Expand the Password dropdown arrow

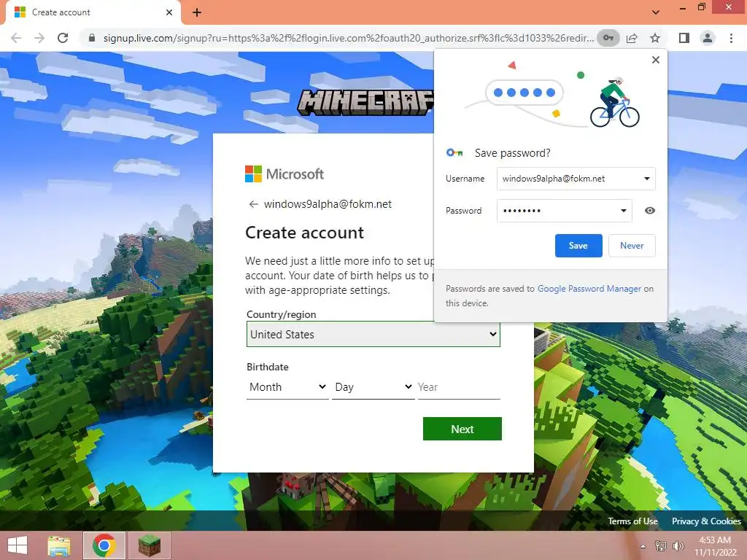(623, 211)
